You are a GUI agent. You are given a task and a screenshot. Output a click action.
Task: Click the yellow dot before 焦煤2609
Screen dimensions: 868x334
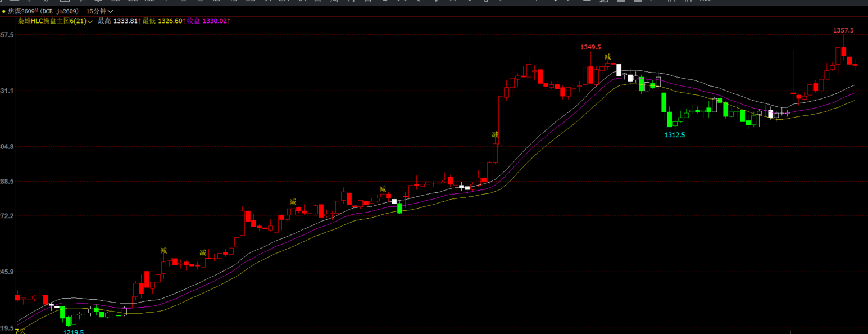tap(4, 12)
